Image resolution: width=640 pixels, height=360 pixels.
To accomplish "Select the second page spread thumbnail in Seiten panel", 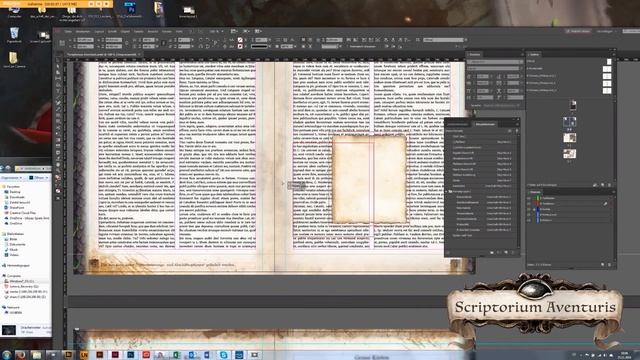I will click(x=569, y=122).
